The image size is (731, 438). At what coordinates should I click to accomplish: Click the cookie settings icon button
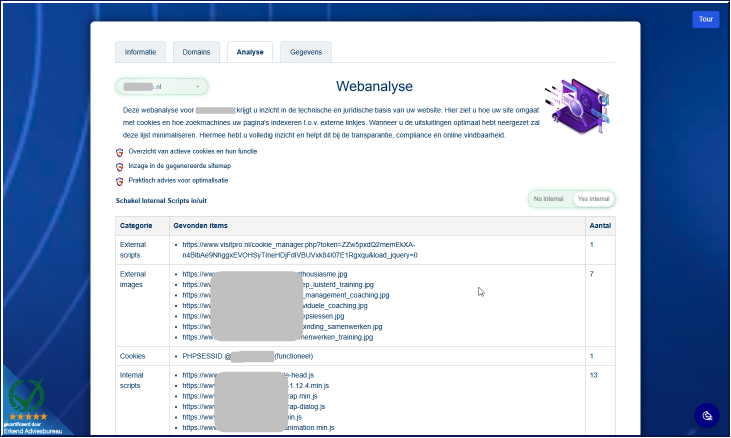[x=707, y=415]
